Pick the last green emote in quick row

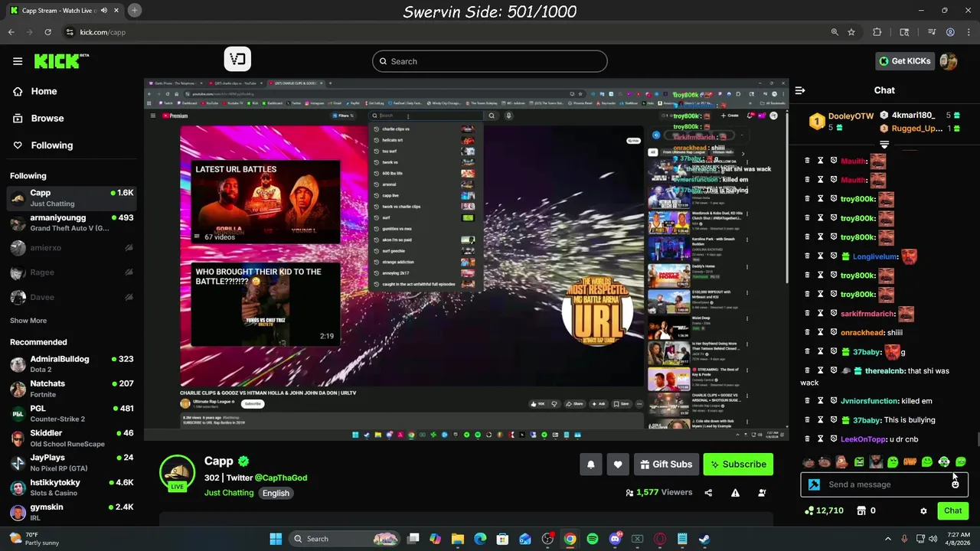pos(961,462)
